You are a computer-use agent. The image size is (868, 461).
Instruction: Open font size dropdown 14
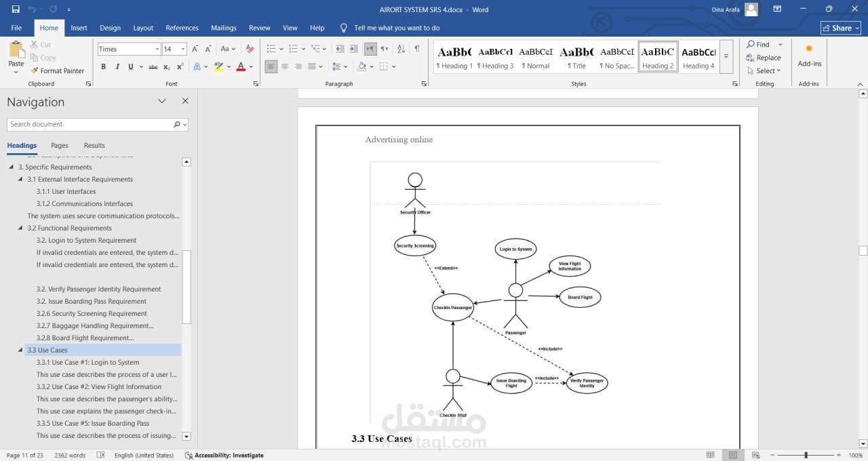[x=183, y=49]
